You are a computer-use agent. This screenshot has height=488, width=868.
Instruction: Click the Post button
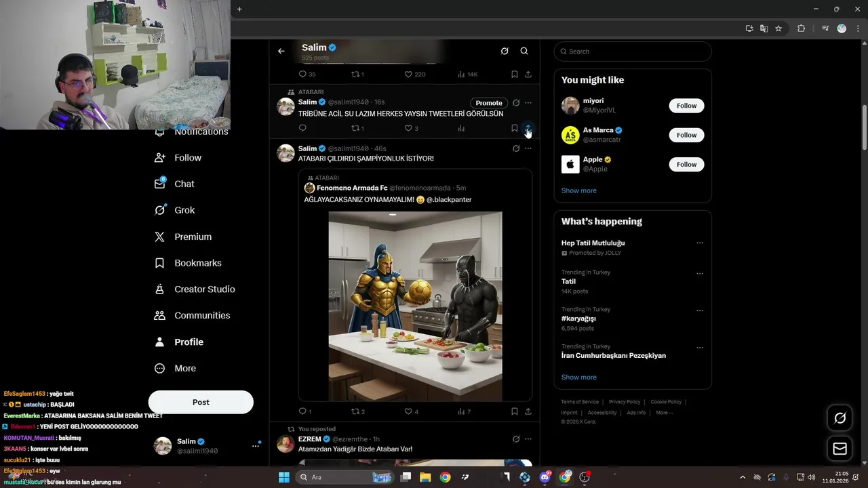(x=201, y=402)
